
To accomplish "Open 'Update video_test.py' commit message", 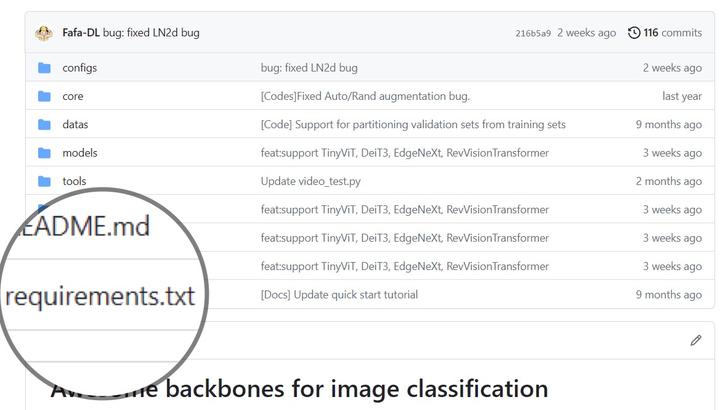I will (311, 182).
